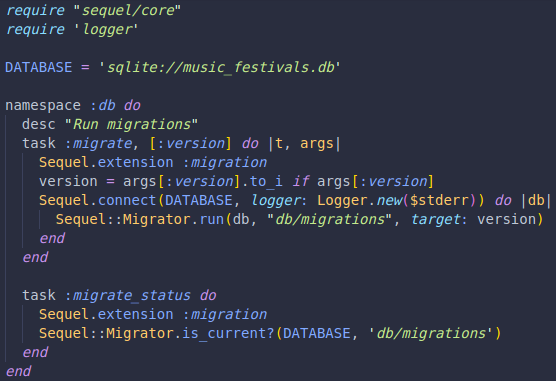The width and height of the screenshot is (556, 381).
Task: Click the run method on Sequel::Migrator
Action: tap(212, 219)
